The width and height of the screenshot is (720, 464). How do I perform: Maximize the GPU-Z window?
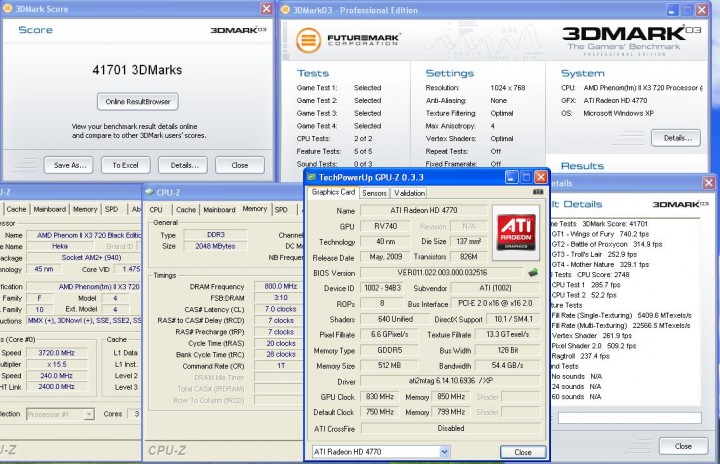526,177
